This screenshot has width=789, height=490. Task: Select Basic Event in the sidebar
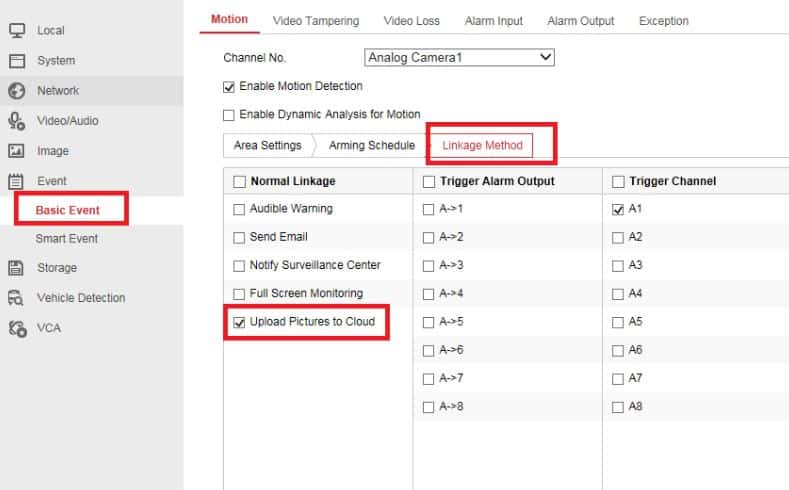tap(67, 211)
